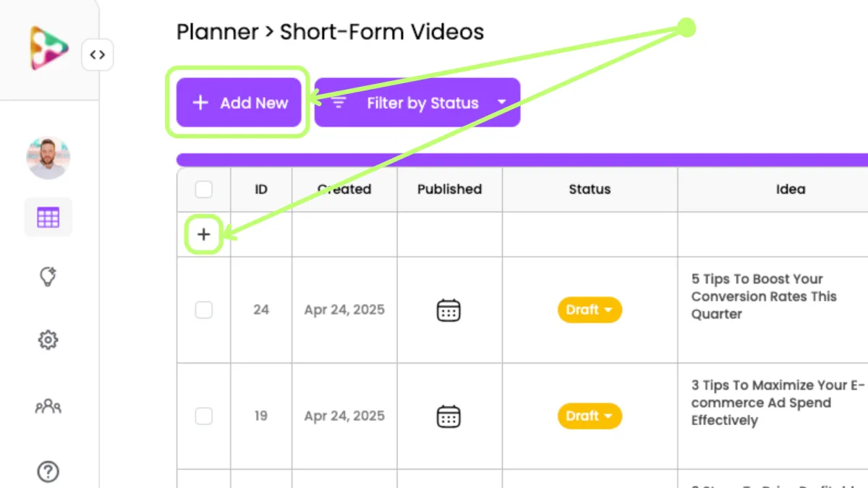The height and width of the screenshot is (488, 868).
Task: Expand Draft status dropdown for ID 24
Action: (590, 310)
